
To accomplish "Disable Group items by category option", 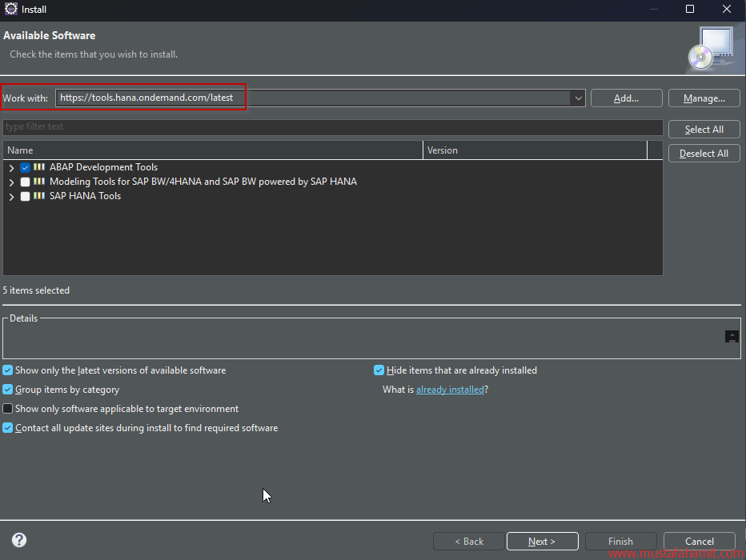I will point(8,390).
